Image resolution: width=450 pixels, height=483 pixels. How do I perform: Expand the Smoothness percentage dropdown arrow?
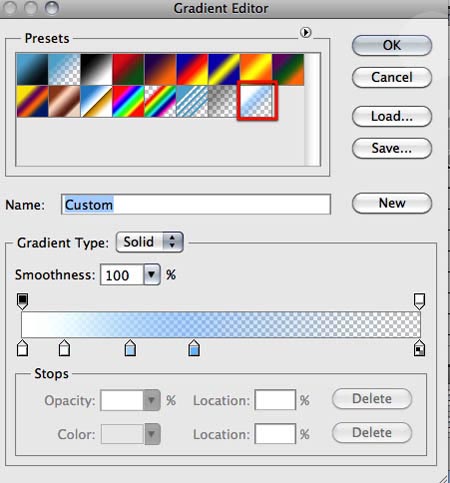(152, 275)
